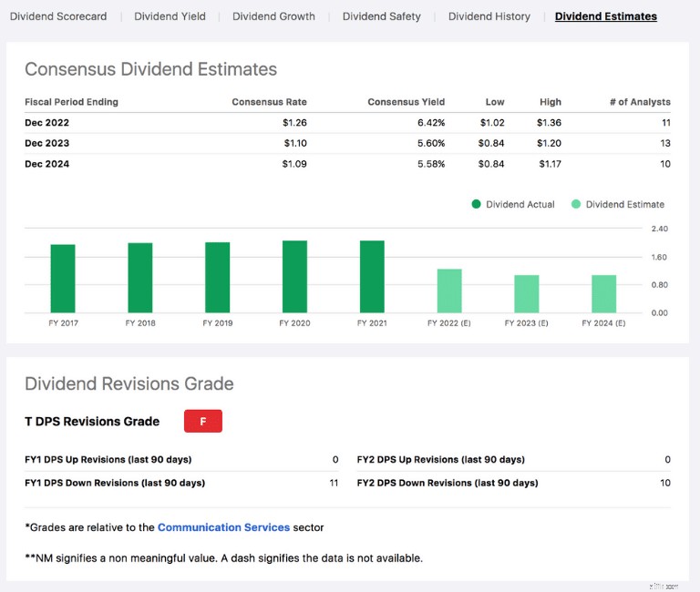Select the Dividend History tab
This screenshot has height=592, width=700.
[x=489, y=16]
